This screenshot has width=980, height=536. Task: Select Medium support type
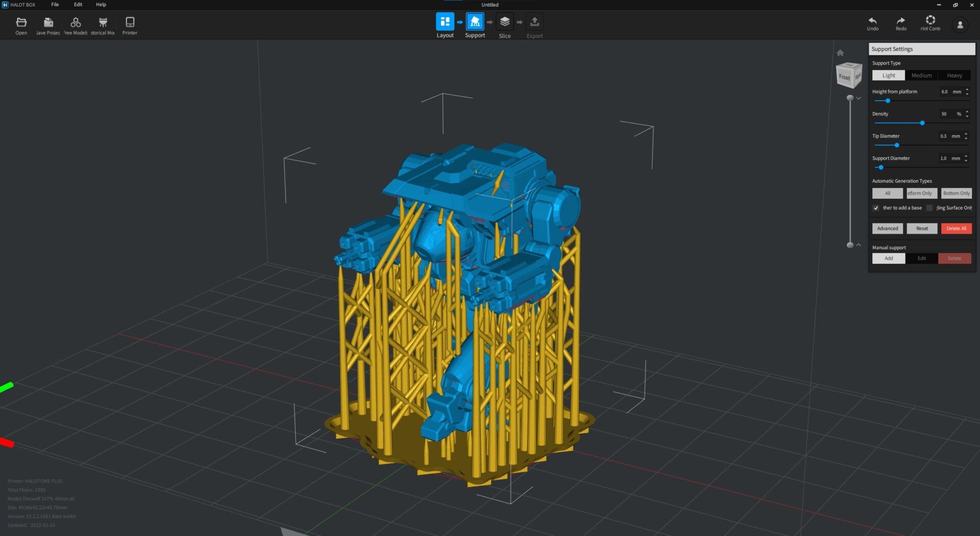click(x=921, y=76)
